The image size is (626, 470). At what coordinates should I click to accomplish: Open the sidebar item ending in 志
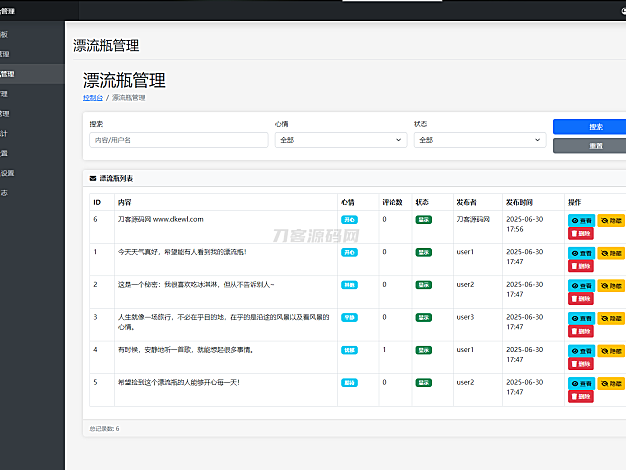pos(32,193)
